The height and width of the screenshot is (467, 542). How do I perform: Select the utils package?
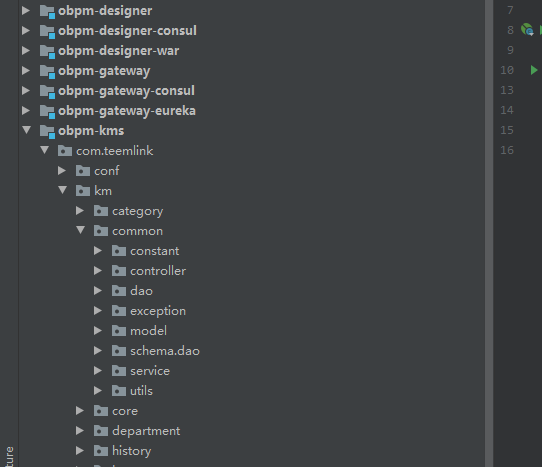[x=141, y=391]
